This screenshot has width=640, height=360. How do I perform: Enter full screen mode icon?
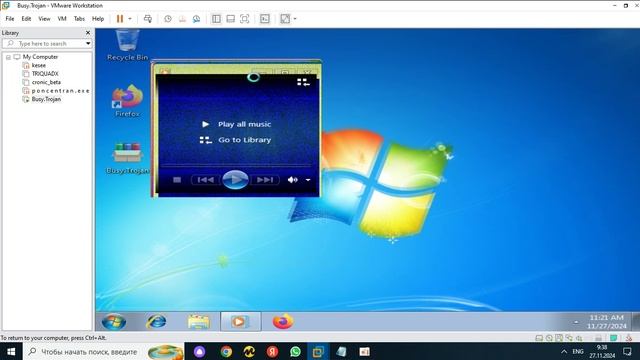(x=244, y=19)
